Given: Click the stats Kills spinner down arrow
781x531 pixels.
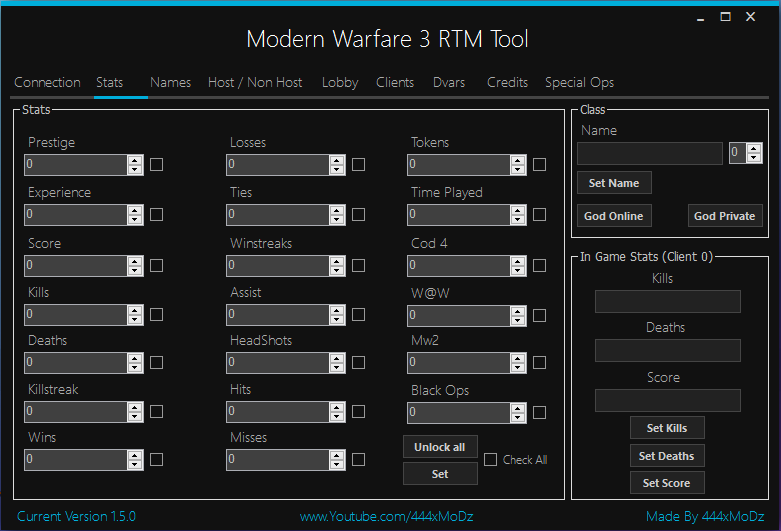Looking at the screenshot, I should pyautogui.click(x=134, y=320).
